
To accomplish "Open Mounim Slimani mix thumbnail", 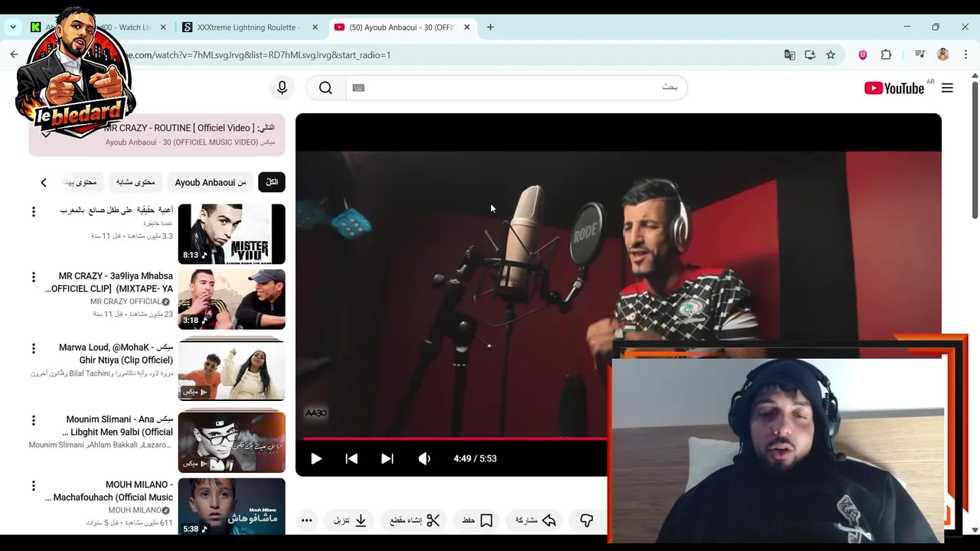I will [231, 442].
